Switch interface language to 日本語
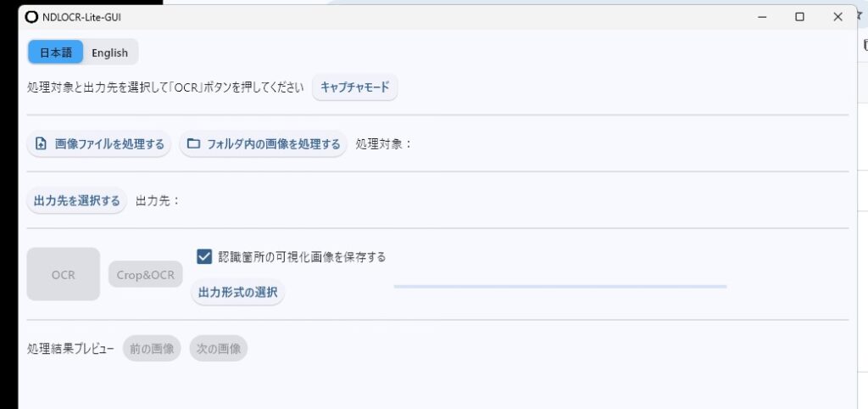 56,53
